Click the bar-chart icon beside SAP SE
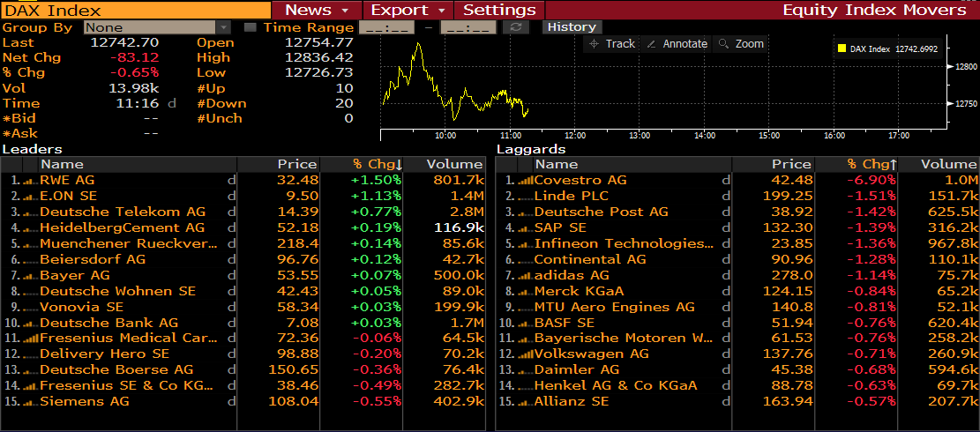980x432 pixels. tap(525, 227)
